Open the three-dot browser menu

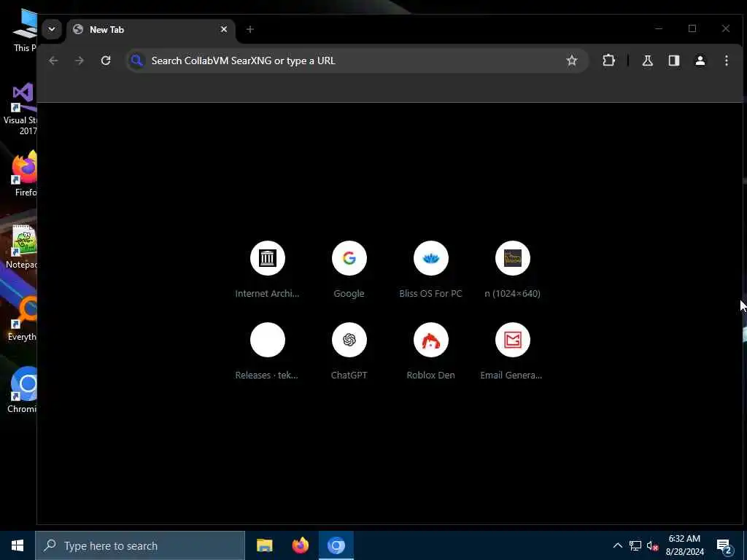(726, 61)
